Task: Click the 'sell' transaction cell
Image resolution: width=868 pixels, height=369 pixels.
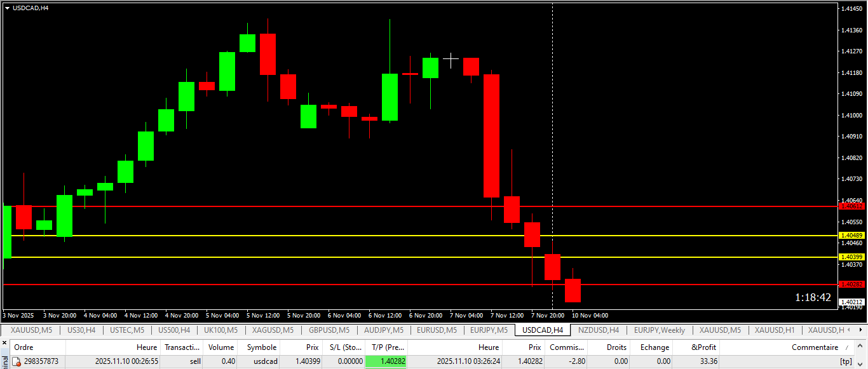Action: pyautogui.click(x=195, y=361)
